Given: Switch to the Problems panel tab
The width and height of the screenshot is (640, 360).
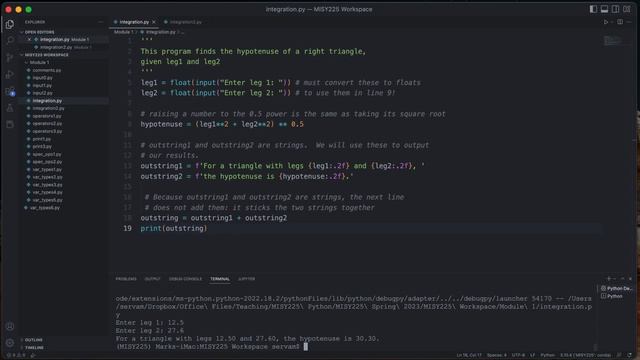Looking at the screenshot, I should [126, 279].
